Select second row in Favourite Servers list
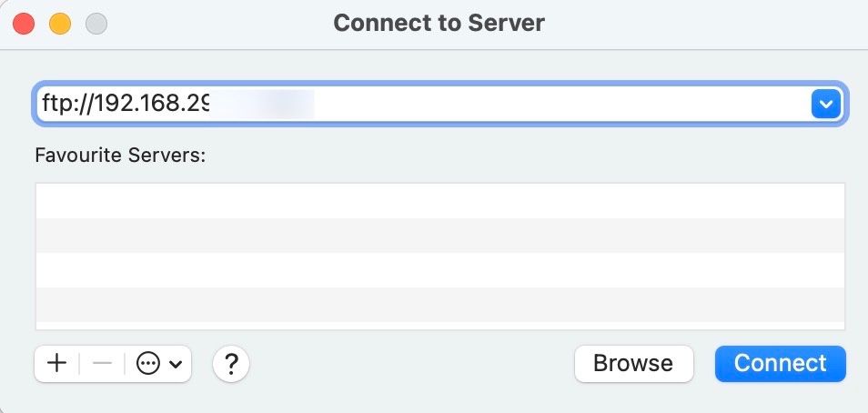Viewport: 868px width, 413px height. point(440,236)
